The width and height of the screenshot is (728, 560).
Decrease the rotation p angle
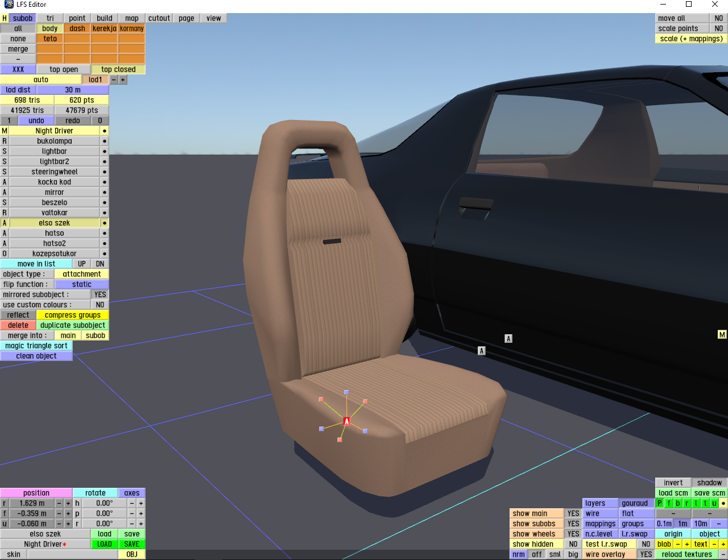click(x=132, y=513)
